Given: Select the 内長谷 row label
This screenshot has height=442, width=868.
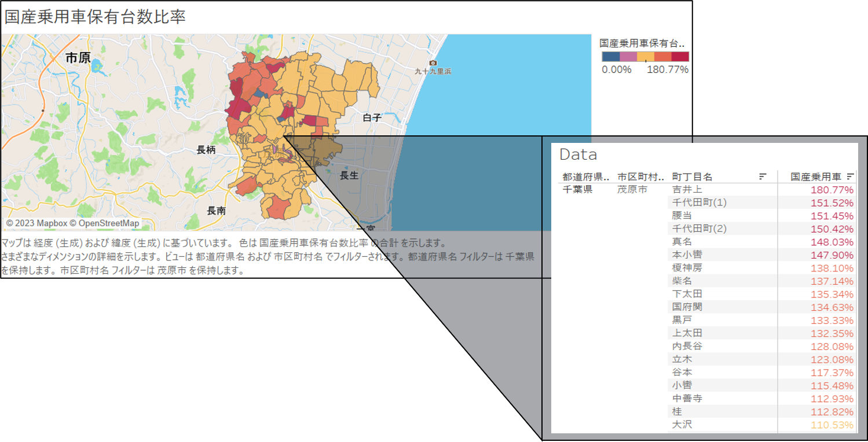Looking at the screenshot, I should [687, 346].
